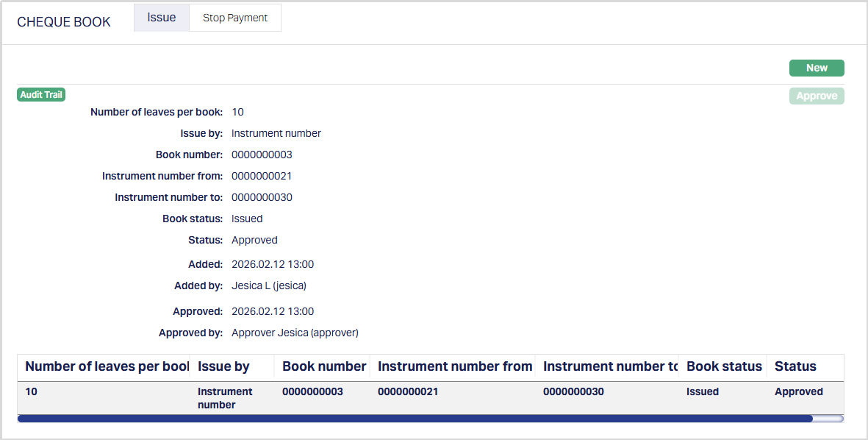The image size is (868, 440).
Task: Select the Issue tab
Action: coord(161,18)
